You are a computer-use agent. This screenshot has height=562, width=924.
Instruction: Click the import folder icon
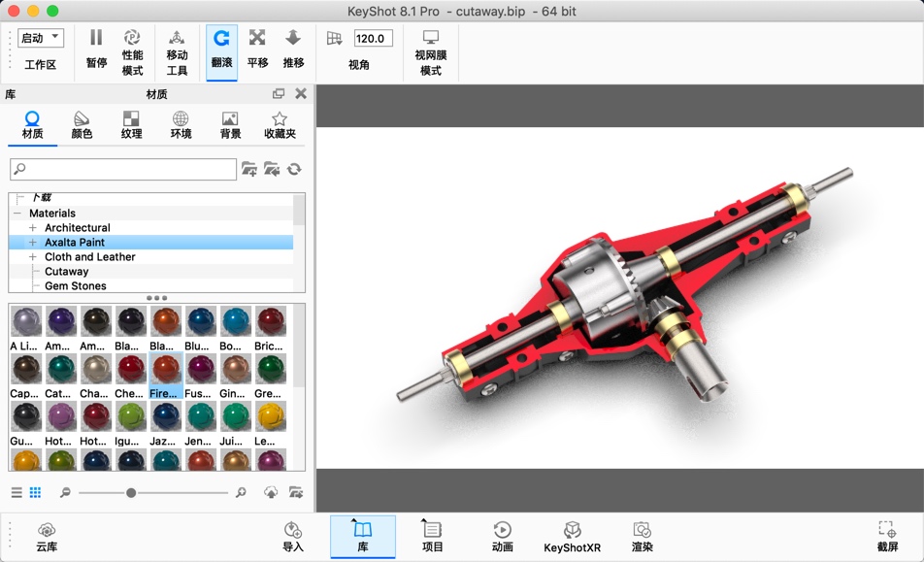coord(272,170)
